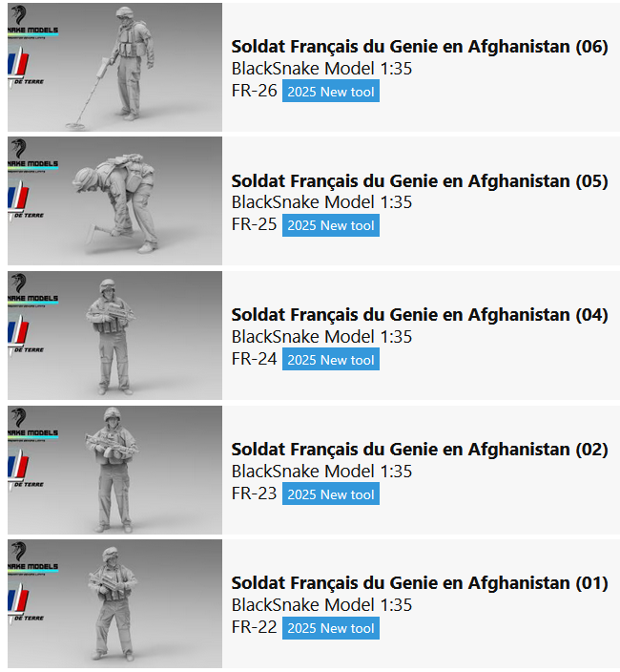Click the 2025 New tool badge for FR-26

[331, 92]
